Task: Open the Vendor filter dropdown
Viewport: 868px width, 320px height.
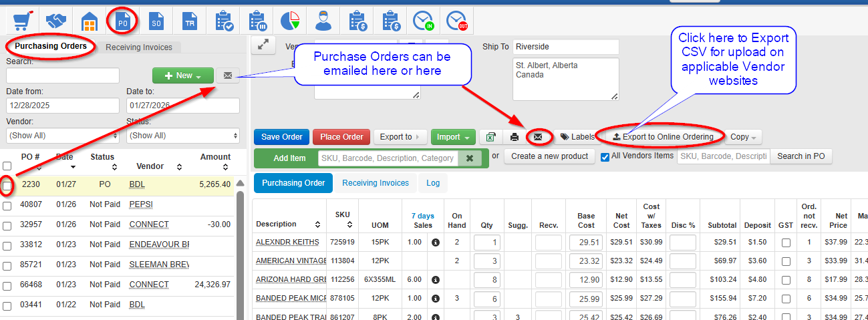Action: coord(63,135)
